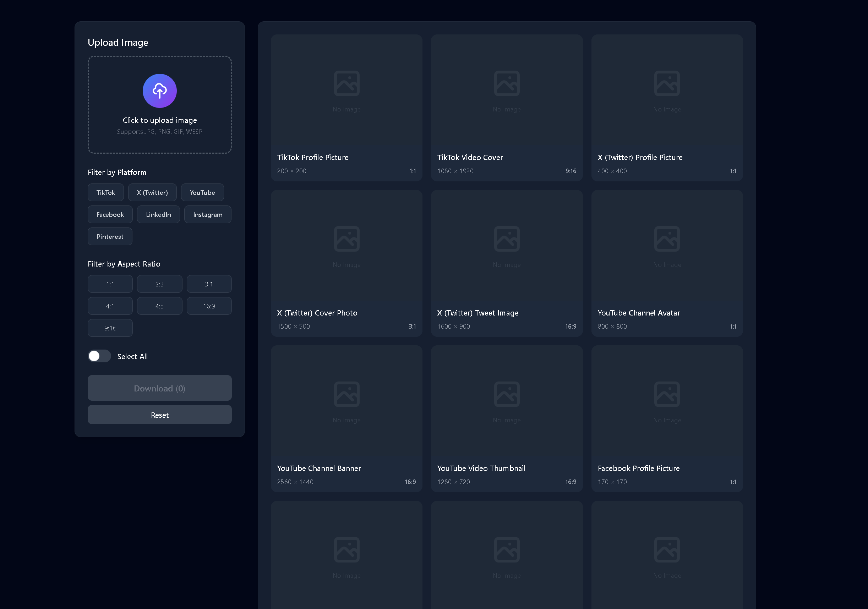Click the No Image icon in YouTube Video Thumbnail card
This screenshot has width=868, height=609.
click(507, 394)
